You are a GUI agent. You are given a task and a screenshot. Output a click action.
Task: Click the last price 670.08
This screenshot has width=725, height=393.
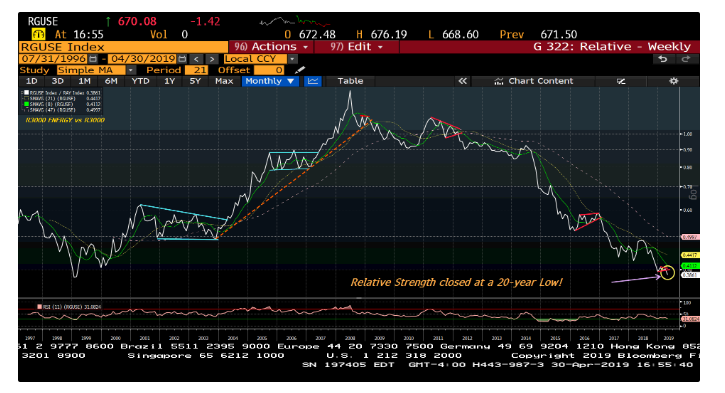click(x=137, y=21)
